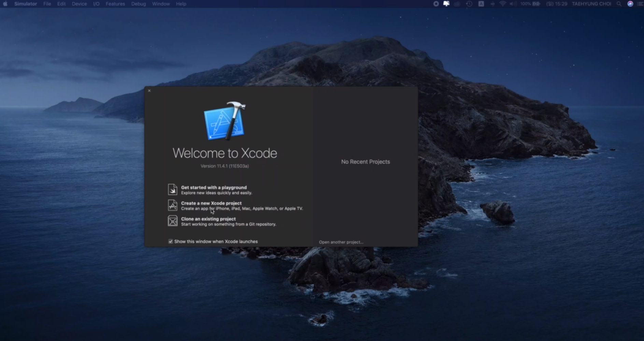Open Spotlight search magnifier
The image size is (644, 341).
[x=619, y=4]
